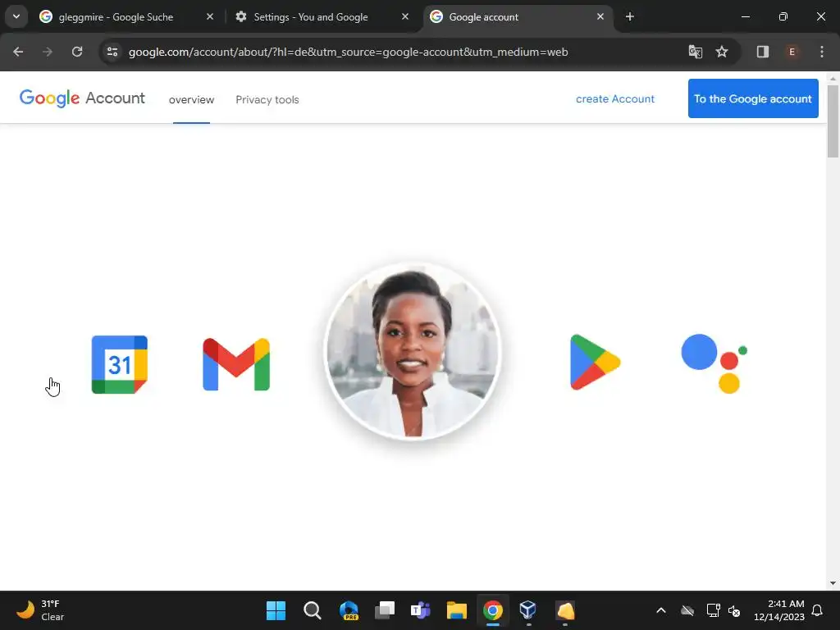Click the OneDrive cloud tray icon
The width and height of the screenshot is (840, 630).
pos(687,610)
